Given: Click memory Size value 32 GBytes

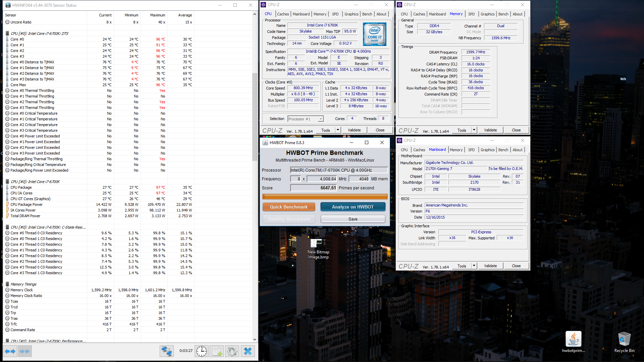Looking at the screenshot, I should (434, 32).
